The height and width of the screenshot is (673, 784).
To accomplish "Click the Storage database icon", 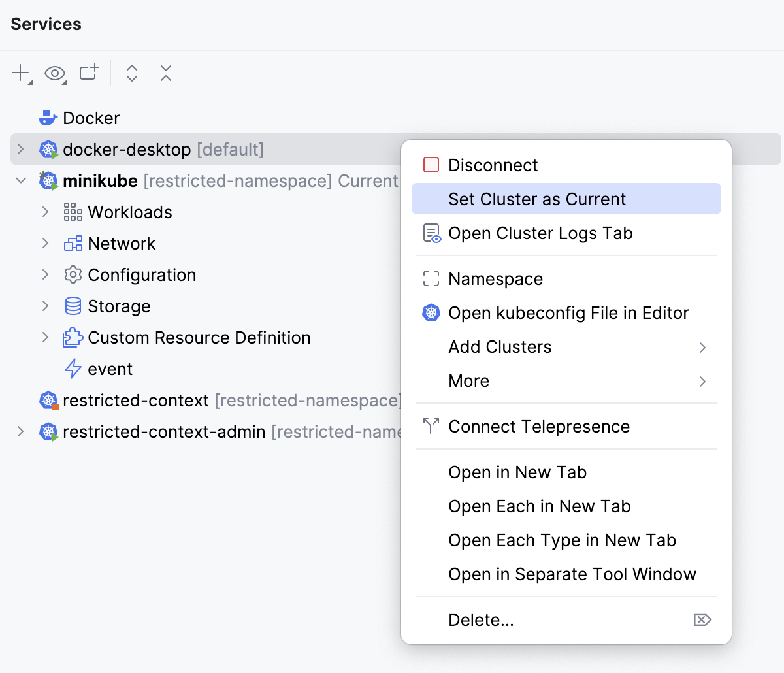I will (x=73, y=306).
